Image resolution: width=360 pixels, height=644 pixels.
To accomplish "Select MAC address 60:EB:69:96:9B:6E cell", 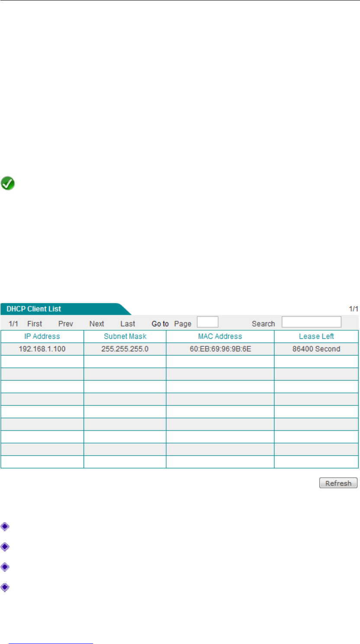I will click(x=220, y=349).
